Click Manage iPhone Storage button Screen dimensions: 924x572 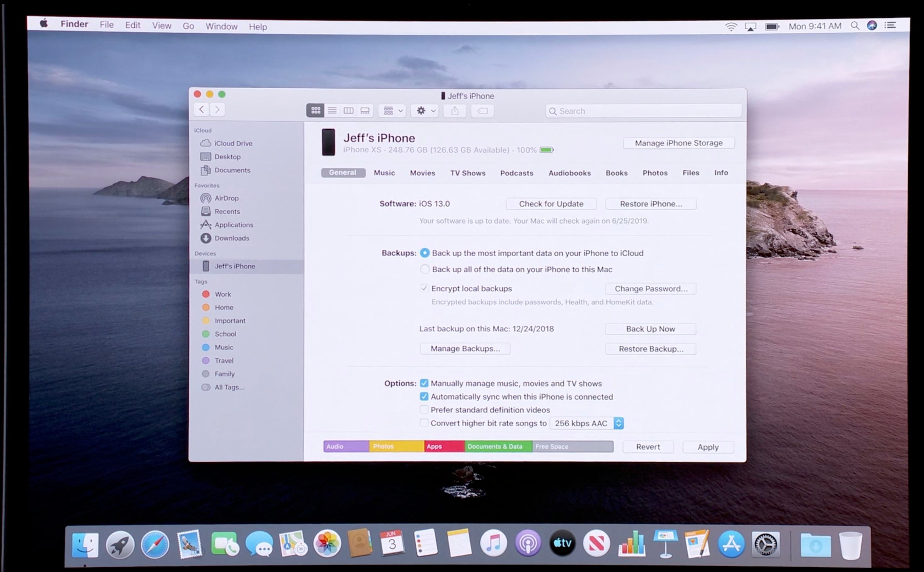678,143
